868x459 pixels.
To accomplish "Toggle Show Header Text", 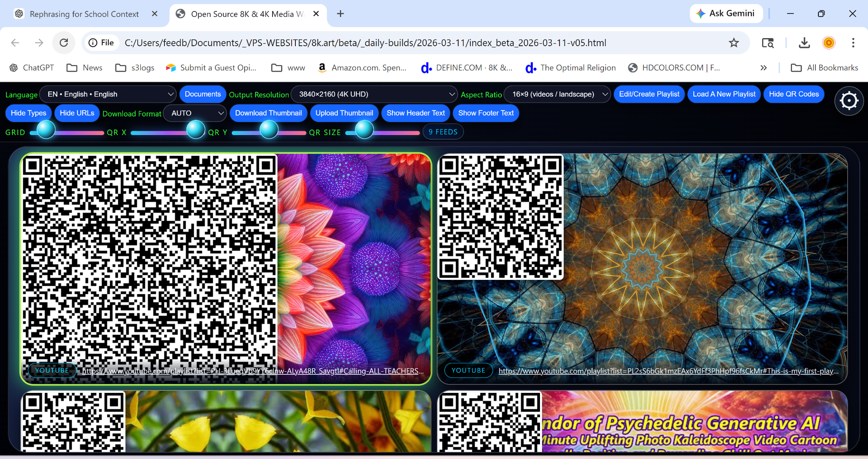I will click(416, 113).
